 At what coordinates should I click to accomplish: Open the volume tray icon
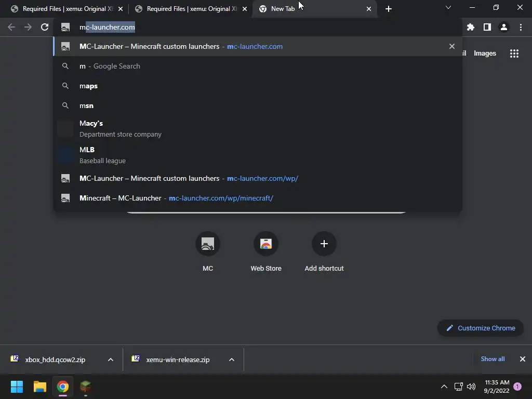pyautogui.click(x=471, y=387)
